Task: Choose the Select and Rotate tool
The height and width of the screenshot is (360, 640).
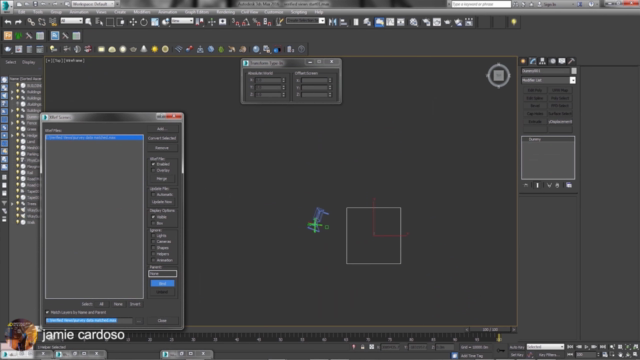Action: click(x=144, y=22)
